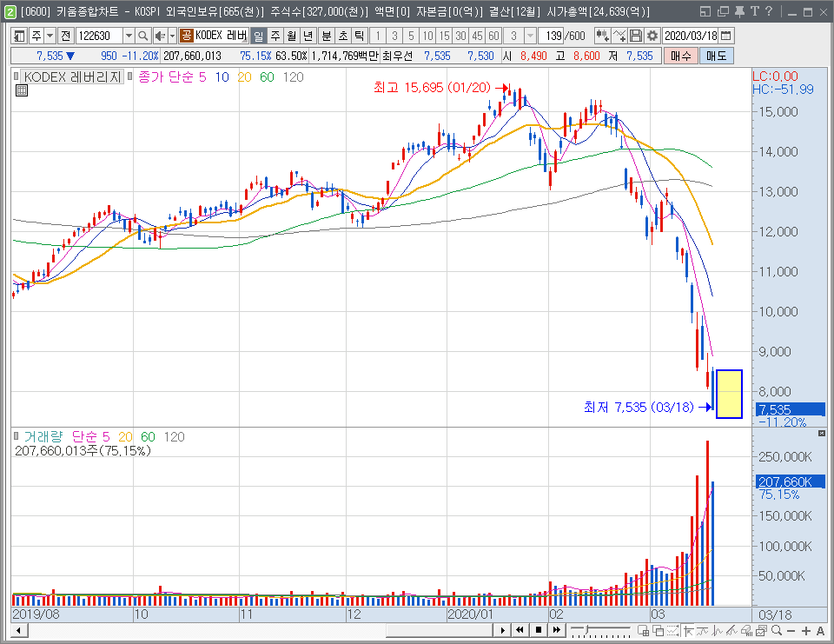Click the 매도 sell button
The height and width of the screenshot is (644, 834).
pos(717,56)
